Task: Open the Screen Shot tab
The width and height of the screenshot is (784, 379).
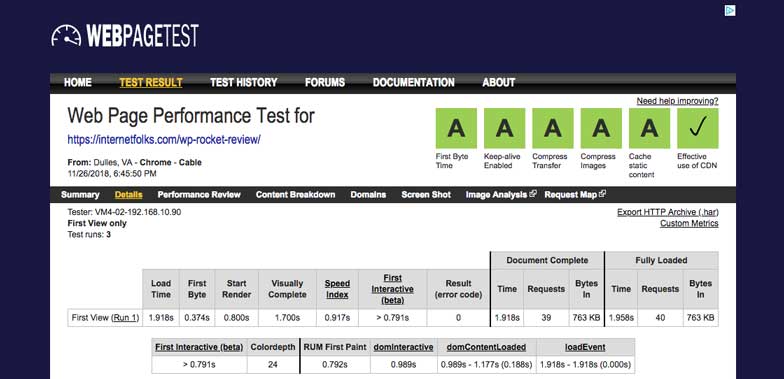Action: (426, 194)
